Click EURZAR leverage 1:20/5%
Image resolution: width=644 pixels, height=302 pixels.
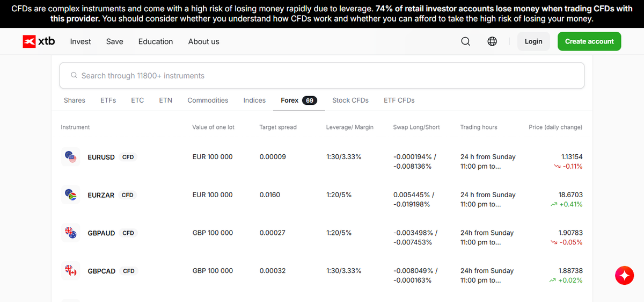(x=339, y=195)
